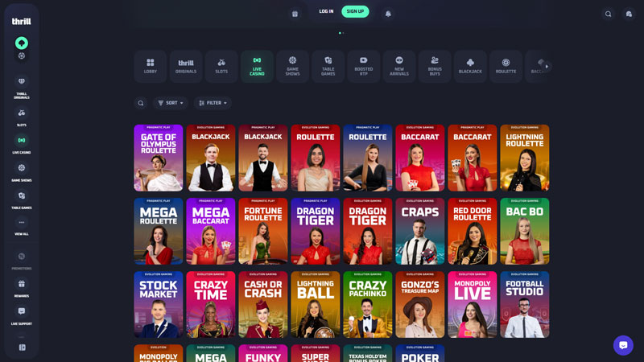This screenshot has width=644, height=362.
Task: Select the Live Casino category tab
Action: [257, 67]
